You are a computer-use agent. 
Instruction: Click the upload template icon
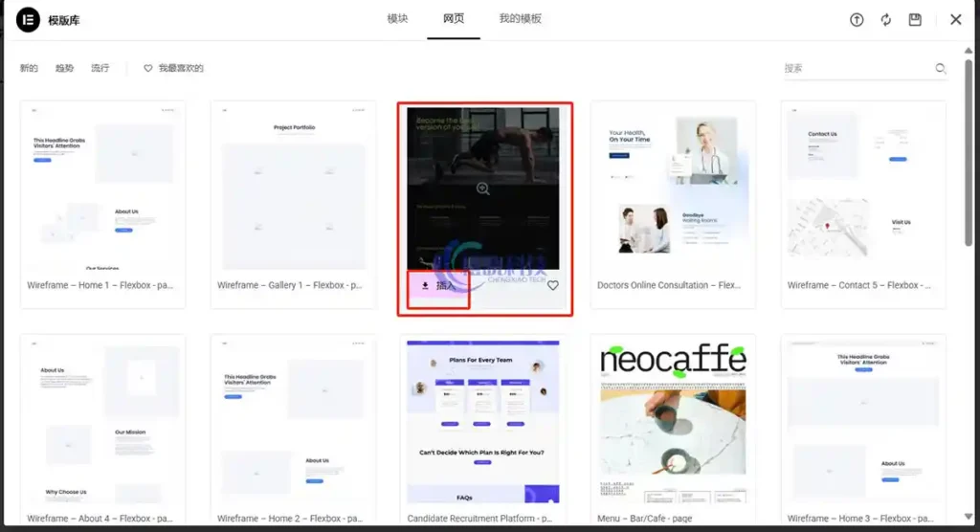[x=857, y=20]
